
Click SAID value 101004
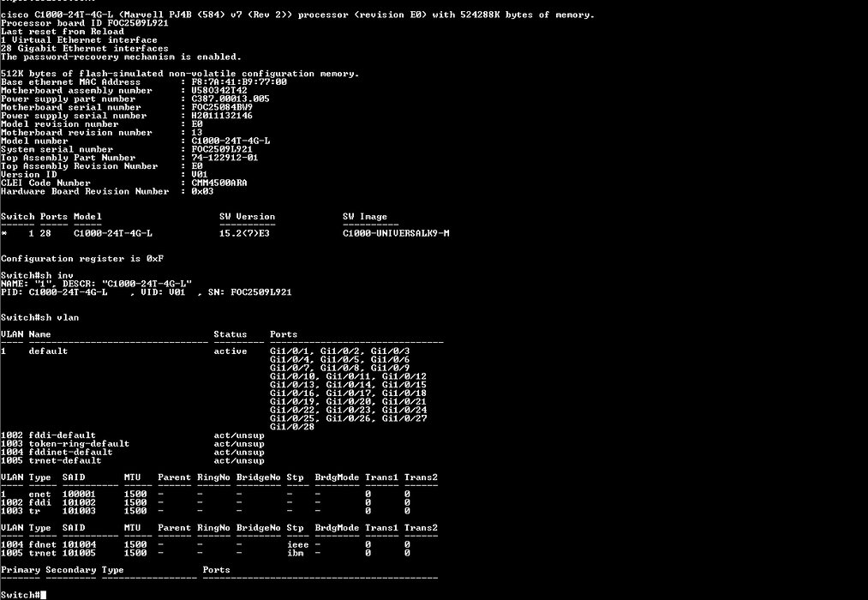pos(79,544)
